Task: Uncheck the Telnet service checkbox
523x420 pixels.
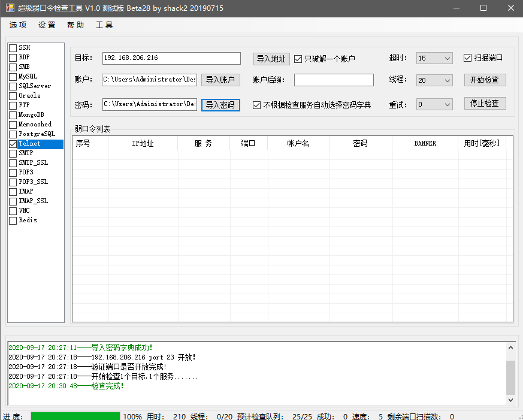Action: [13, 144]
